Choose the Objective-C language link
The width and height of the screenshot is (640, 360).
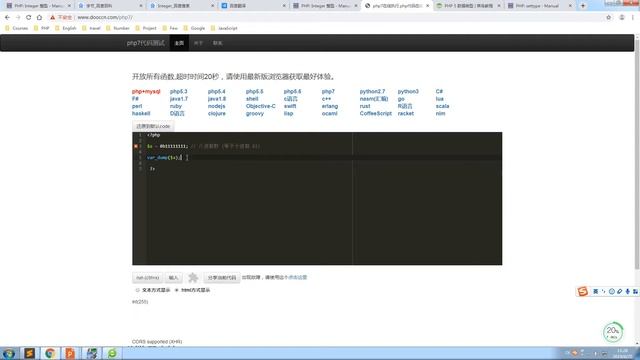tap(260, 106)
